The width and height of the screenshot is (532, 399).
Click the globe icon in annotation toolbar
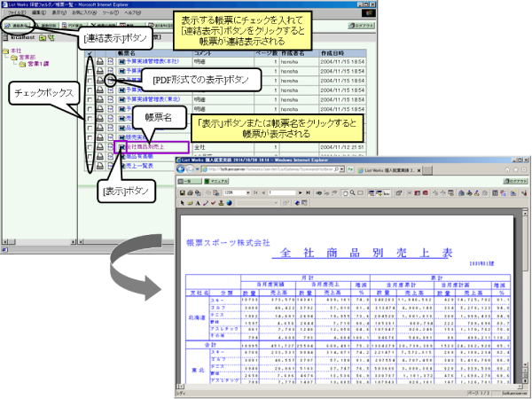tap(230, 203)
